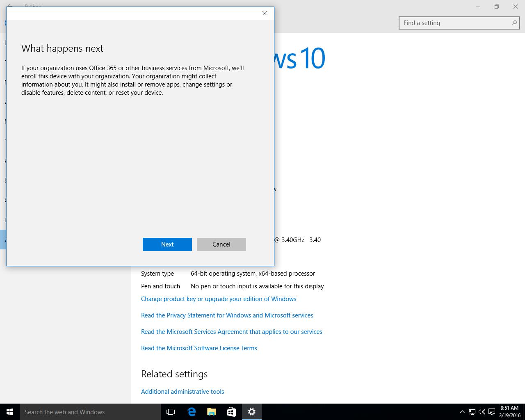Open File Explorer from taskbar
The image size is (525, 420).
coord(211,412)
